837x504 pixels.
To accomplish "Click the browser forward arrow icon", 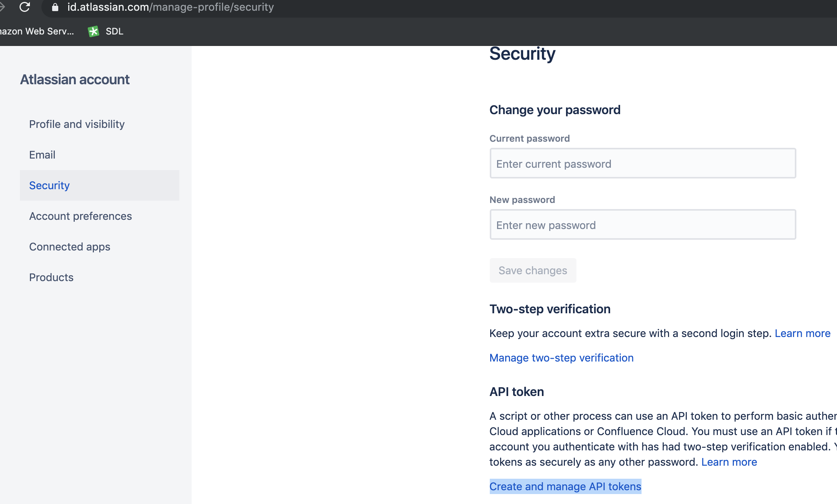I will (2, 7).
